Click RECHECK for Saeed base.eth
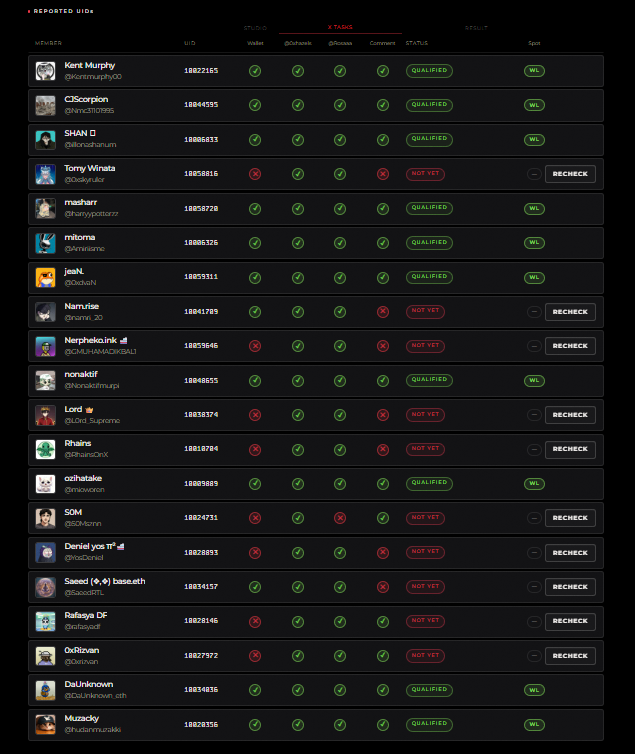This screenshot has height=754, width=635. click(x=570, y=587)
